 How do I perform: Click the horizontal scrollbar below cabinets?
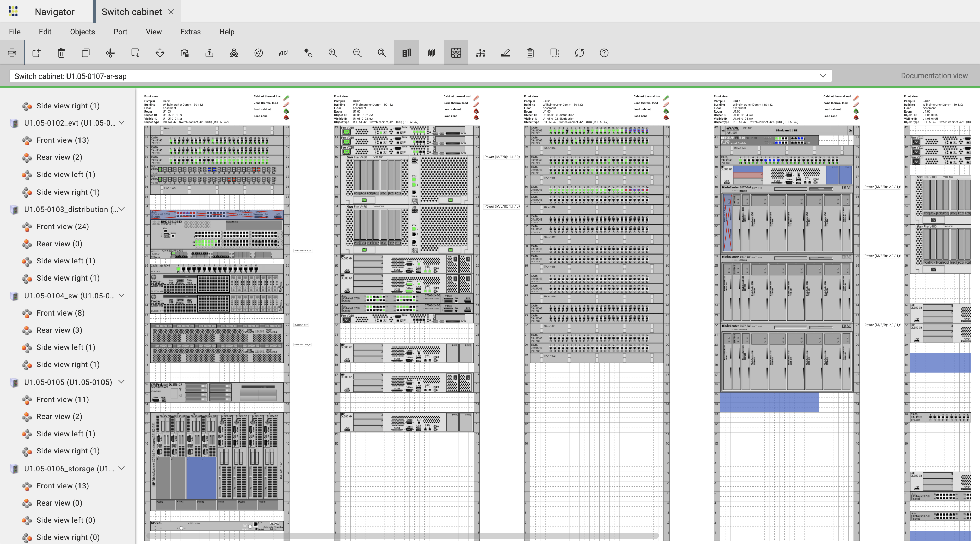(x=403, y=536)
